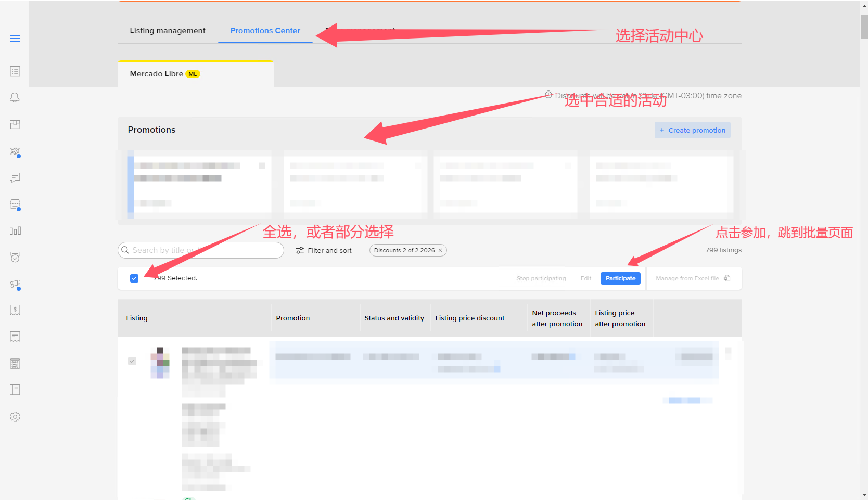Open notifications bell in sidebar
The image size is (868, 500).
point(15,98)
